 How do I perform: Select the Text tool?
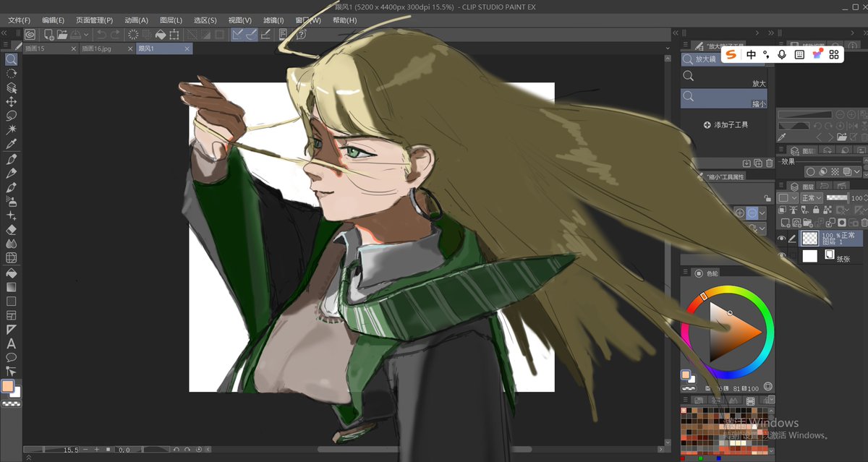[x=12, y=344]
